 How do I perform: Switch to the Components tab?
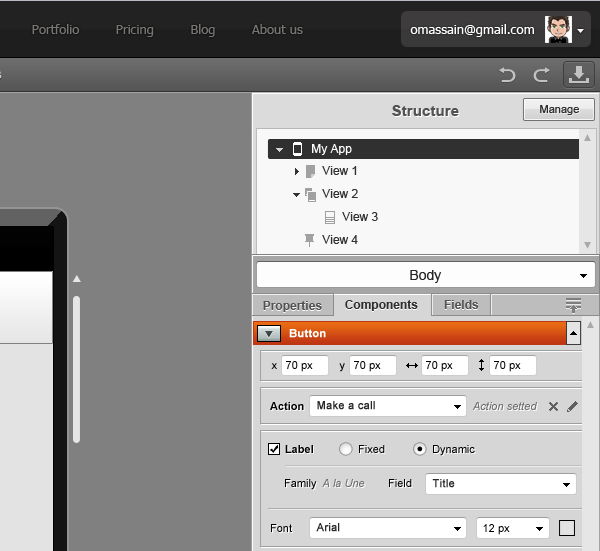pos(381,305)
